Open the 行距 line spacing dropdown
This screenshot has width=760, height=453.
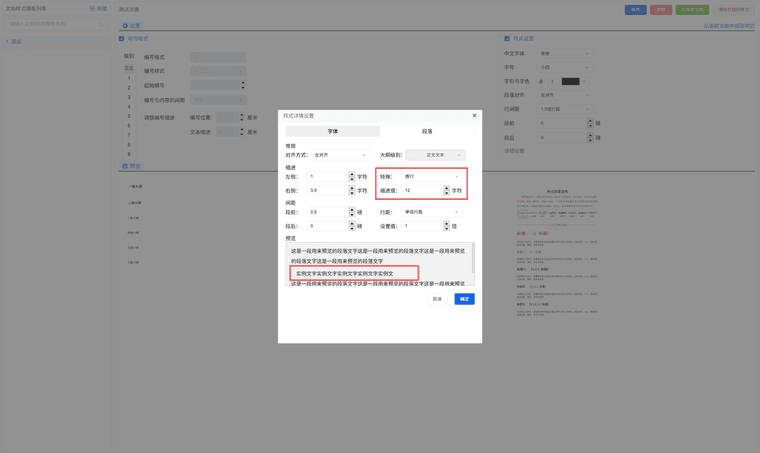(x=431, y=212)
